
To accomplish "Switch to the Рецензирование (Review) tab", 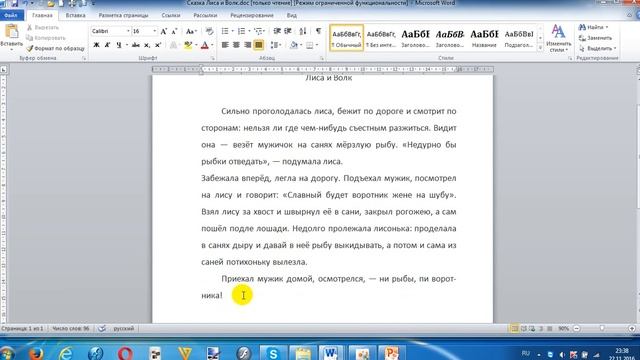I will tap(252, 16).
